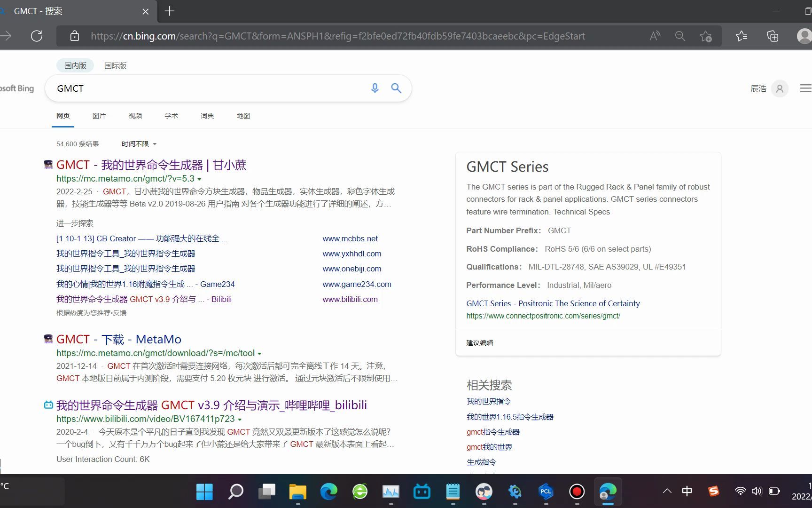
Task: Open result GMCT - 我的世界命令生成器 | 甘小蔗
Action: click(151, 165)
